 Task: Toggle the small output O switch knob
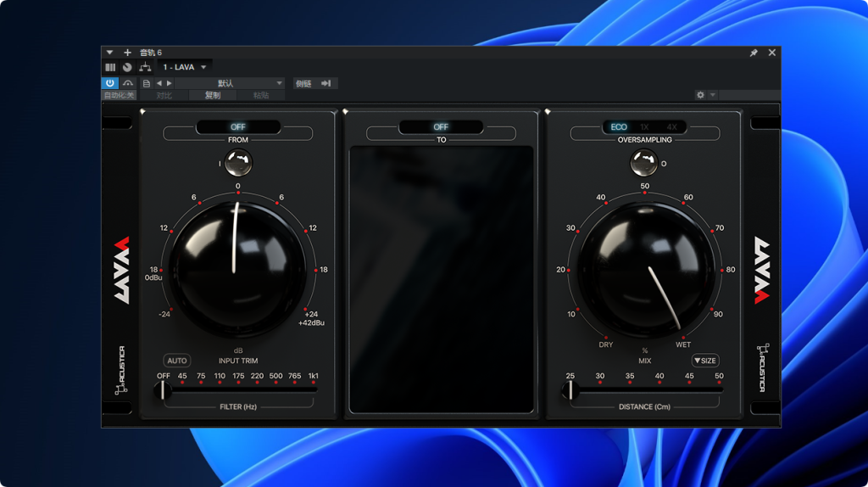click(x=644, y=163)
